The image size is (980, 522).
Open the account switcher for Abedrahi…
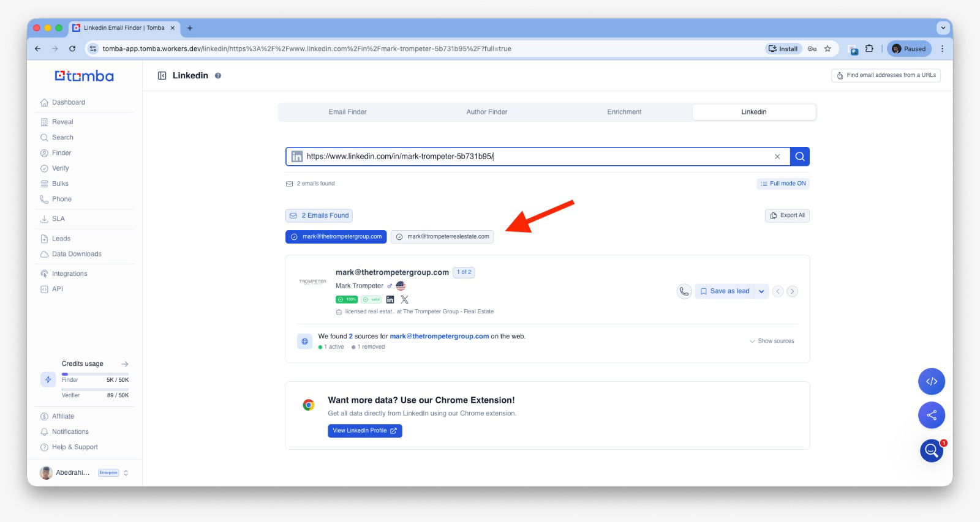click(x=126, y=473)
